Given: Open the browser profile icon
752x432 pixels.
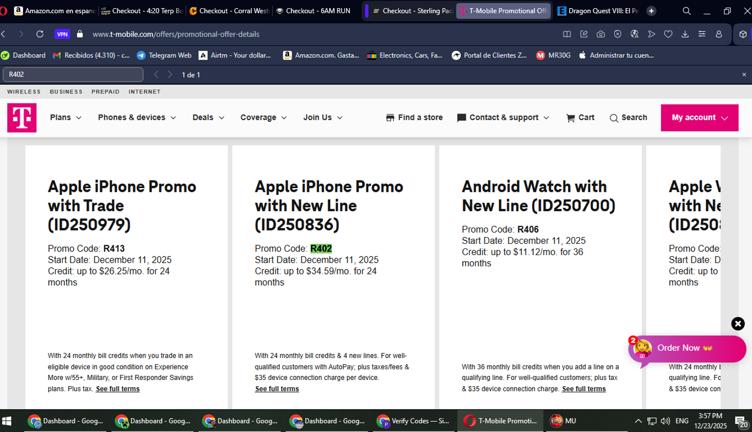Looking at the screenshot, I should [x=719, y=34].
